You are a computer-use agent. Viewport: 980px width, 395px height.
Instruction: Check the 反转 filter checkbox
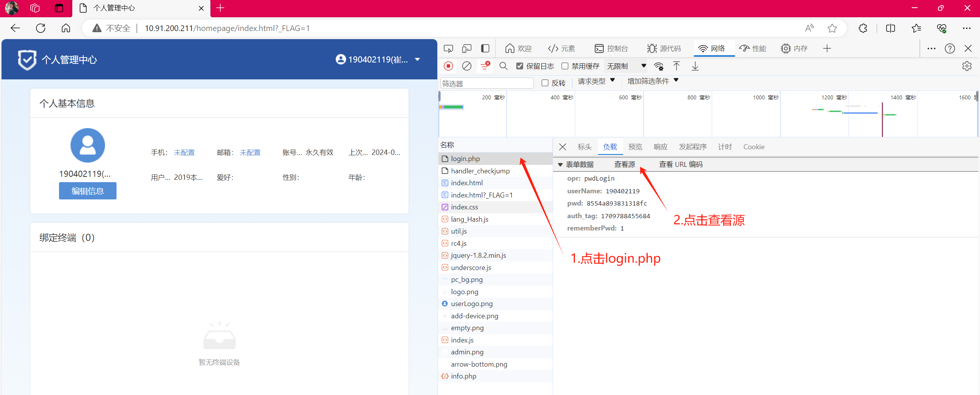point(545,83)
